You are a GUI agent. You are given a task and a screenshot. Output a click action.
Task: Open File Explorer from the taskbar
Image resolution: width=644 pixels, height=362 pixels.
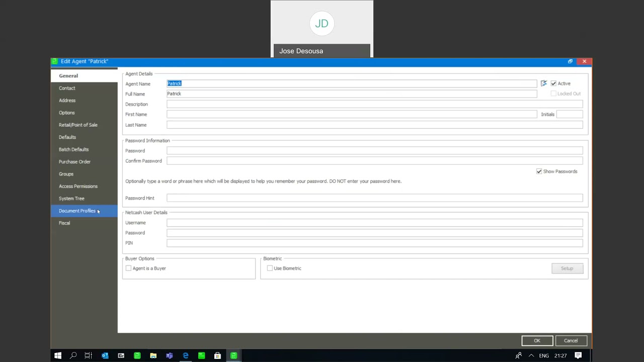coord(153,355)
